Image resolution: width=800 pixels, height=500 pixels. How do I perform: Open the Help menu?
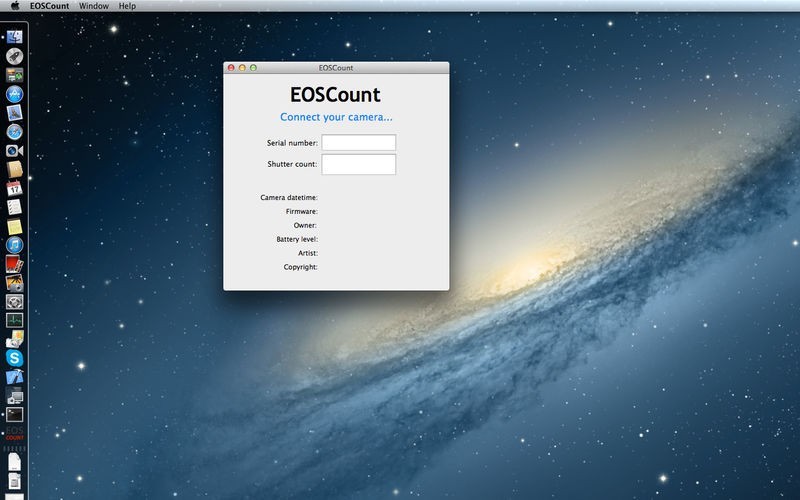tap(127, 6)
